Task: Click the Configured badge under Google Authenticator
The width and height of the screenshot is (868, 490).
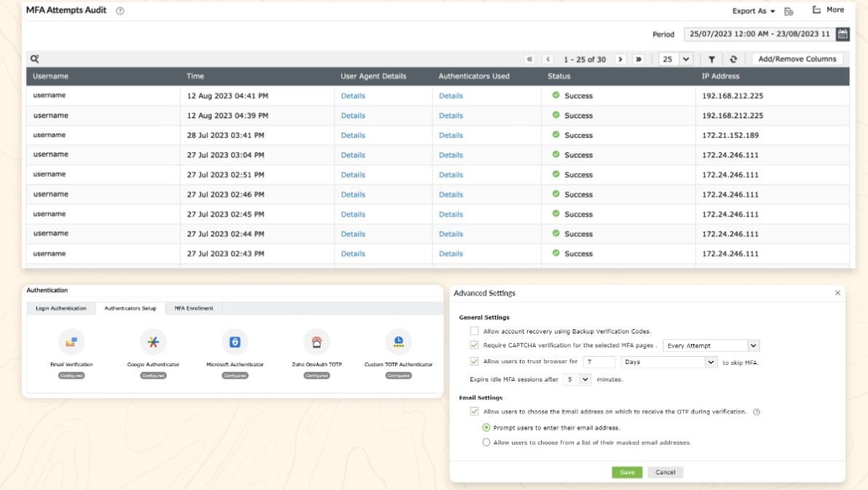Action: tap(154, 376)
